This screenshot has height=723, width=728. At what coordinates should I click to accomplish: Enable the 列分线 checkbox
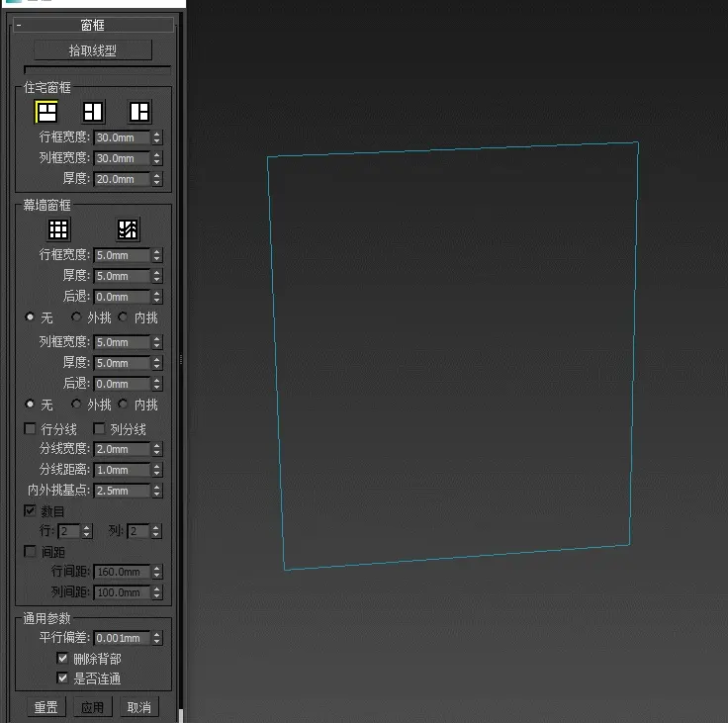pyautogui.click(x=99, y=429)
